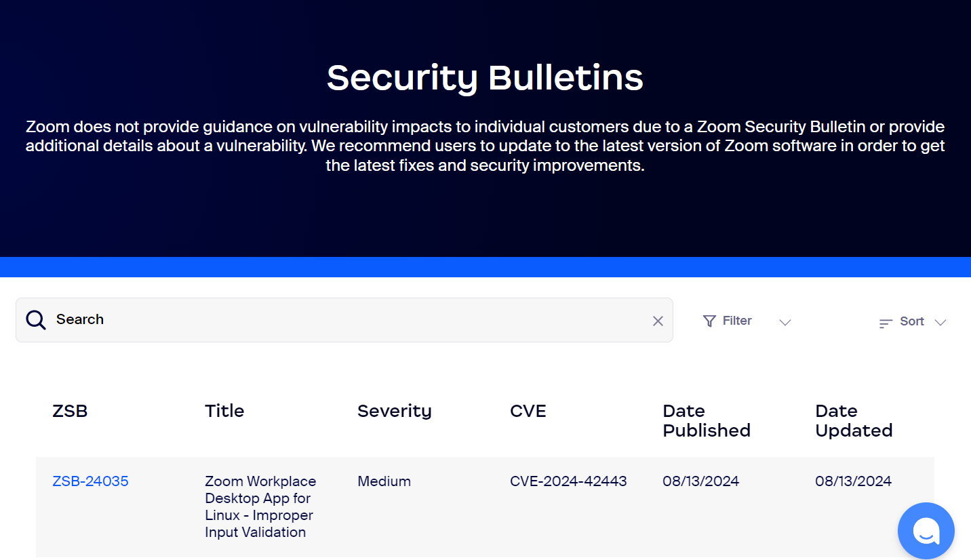Click the magnifying glass inside the search bar
The height and width of the screenshot is (560, 971).
(35, 319)
